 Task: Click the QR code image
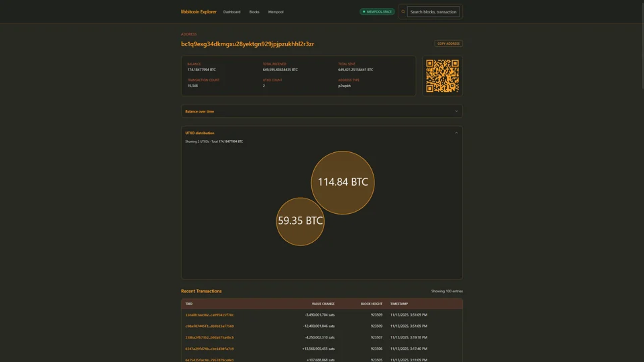point(442,76)
